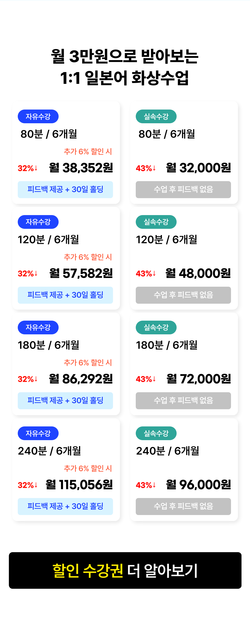Click the 월 96,000원 price text
Screen dimensions: 250x644
click(x=198, y=485)
